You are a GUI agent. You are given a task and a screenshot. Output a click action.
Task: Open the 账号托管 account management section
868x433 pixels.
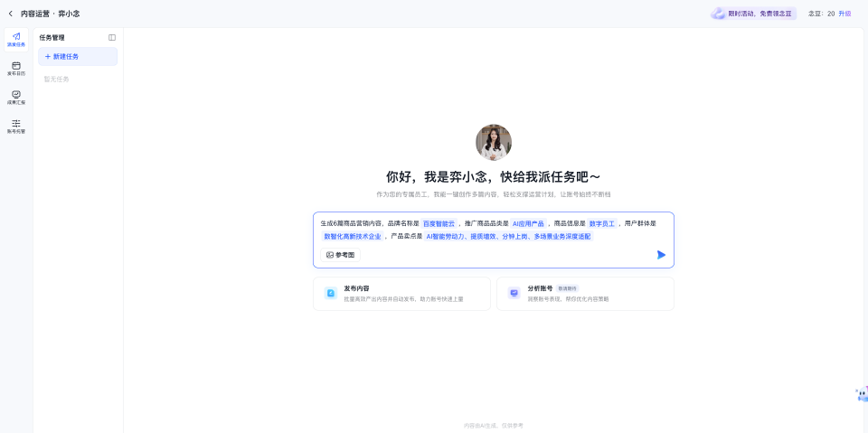point(16,126)
